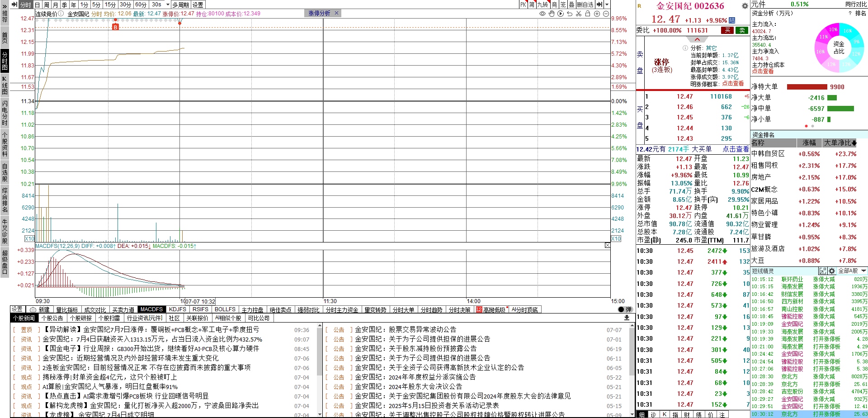Open the gear icon in 短线精灵 panel
This screenshot has width=868, height=418.
click(831, 271)
